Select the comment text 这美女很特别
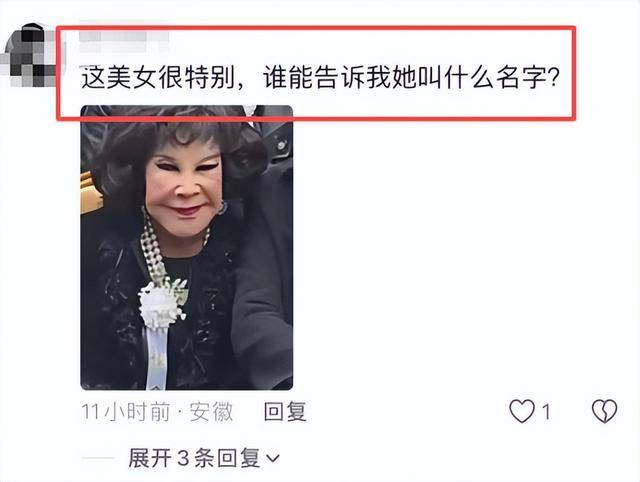 [158, 77]
